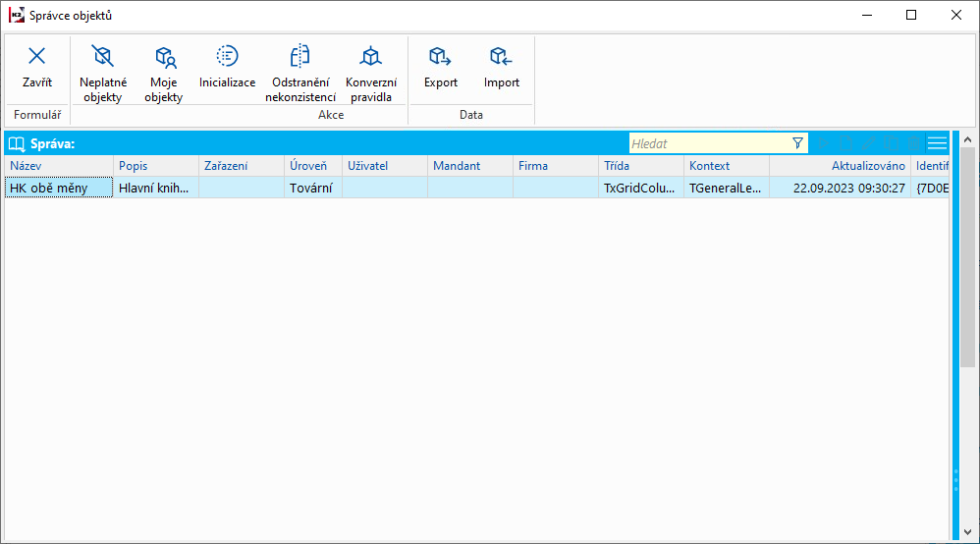Click the dotted splitter handle on blue edge
Viewport: 980px width, 544px height.
coord(955,479)
